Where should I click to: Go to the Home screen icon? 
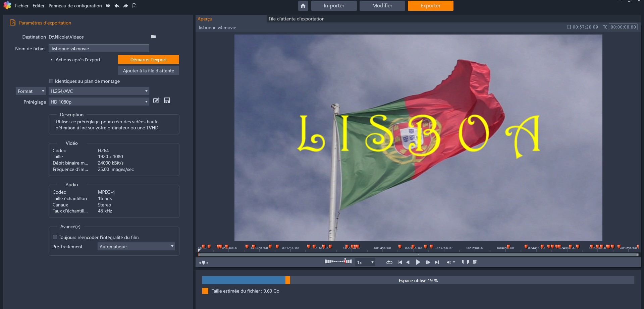pyautogui.click(x=303, y=6)
